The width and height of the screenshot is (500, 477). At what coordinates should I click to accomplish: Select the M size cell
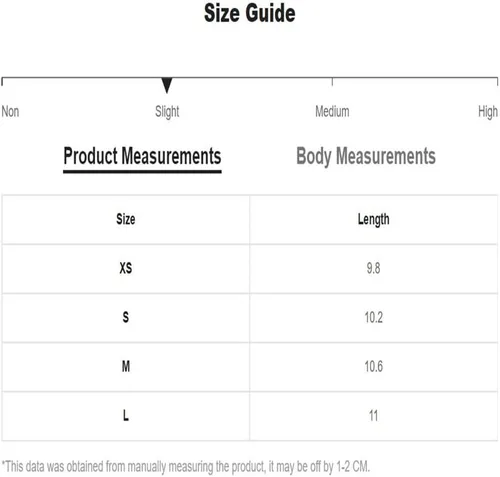pos(126,367)
